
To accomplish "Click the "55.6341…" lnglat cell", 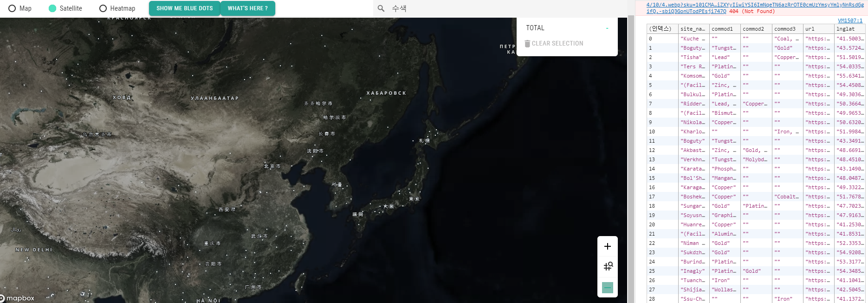I will pyautogui.click(x=850, y=76).
